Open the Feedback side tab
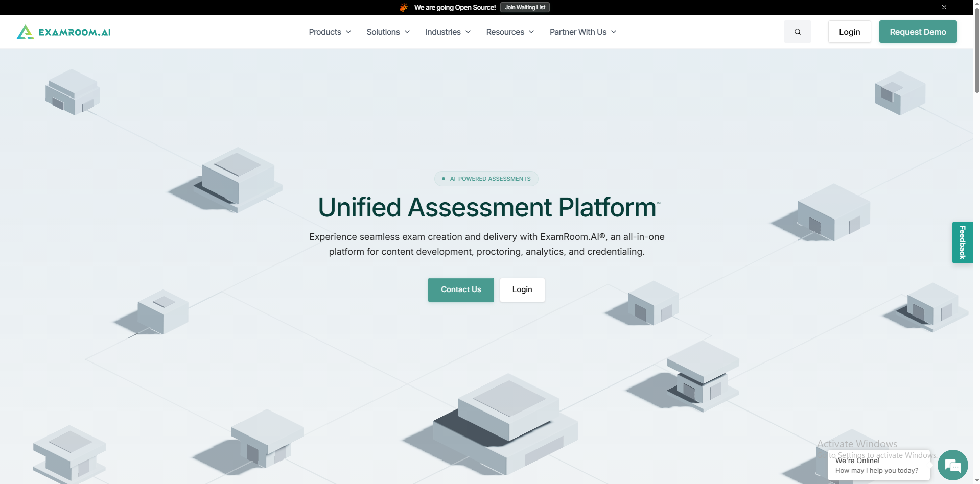 [962, 243]
